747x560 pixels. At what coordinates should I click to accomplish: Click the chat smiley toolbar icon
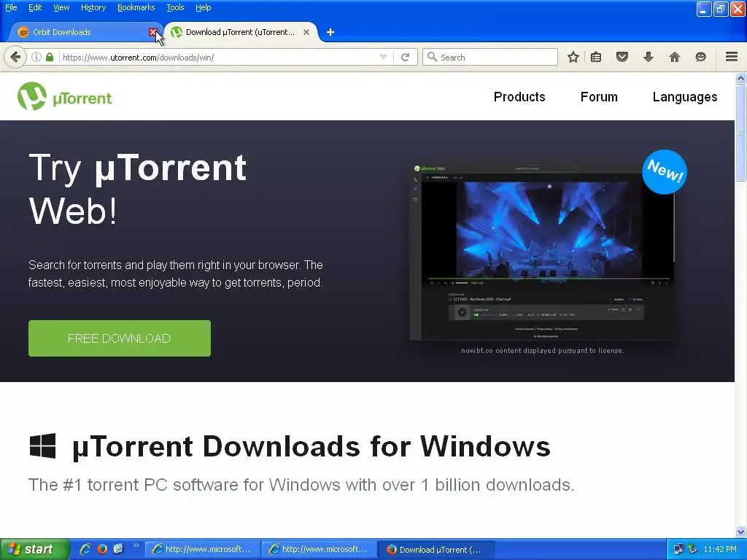click(x=700, y=57)
